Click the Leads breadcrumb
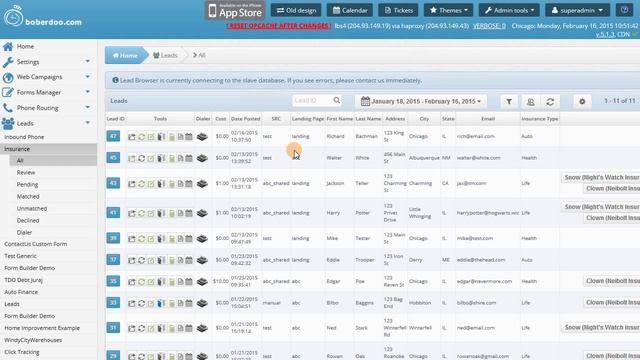This screenshot has width=640, height=360. pyautogui.click(x=165, y=55)
